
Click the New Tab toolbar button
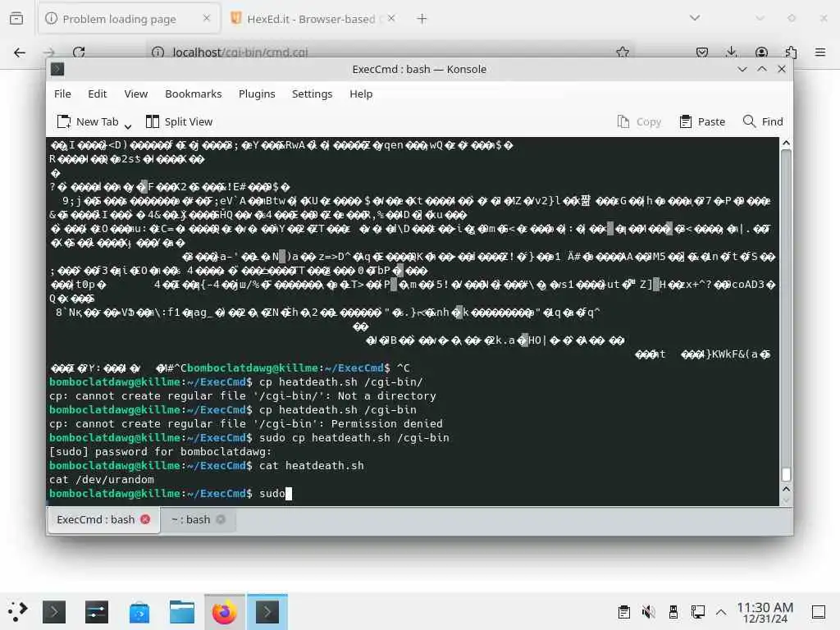tap(88, 121)
